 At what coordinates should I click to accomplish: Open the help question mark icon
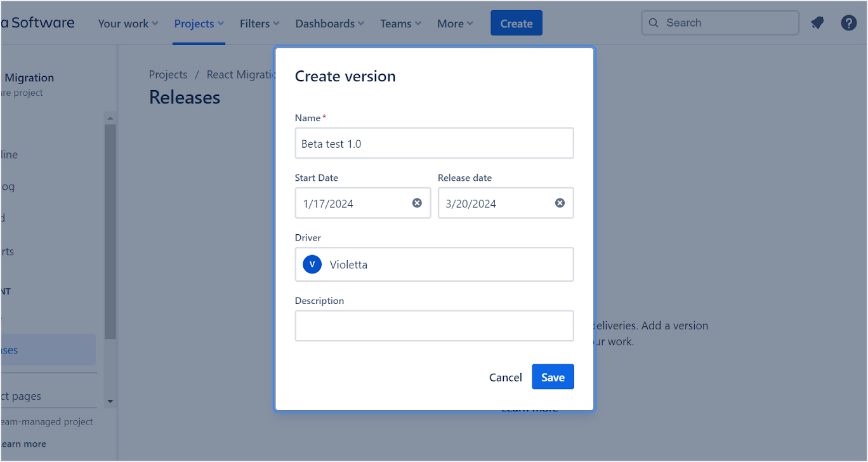(x=849, y=23)
